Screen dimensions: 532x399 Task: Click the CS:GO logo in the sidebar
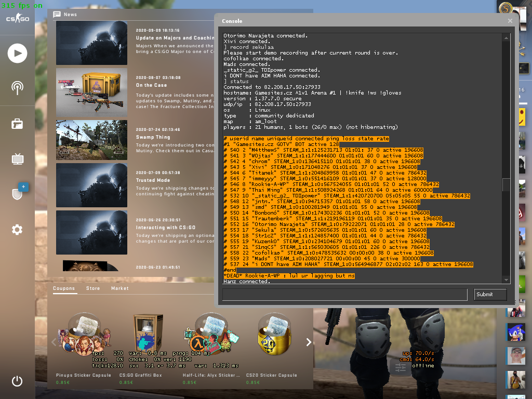18,18
